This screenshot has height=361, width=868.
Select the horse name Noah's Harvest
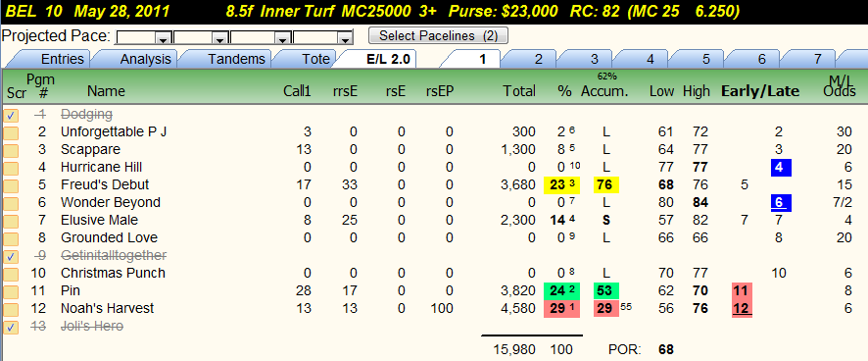108,308
